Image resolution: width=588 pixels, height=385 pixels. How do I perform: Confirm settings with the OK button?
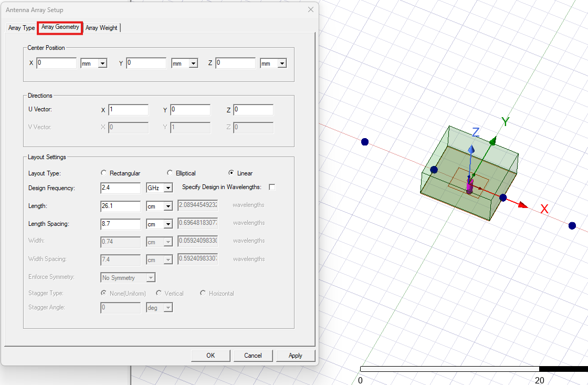pyautogui.click(x=210, y=356)
